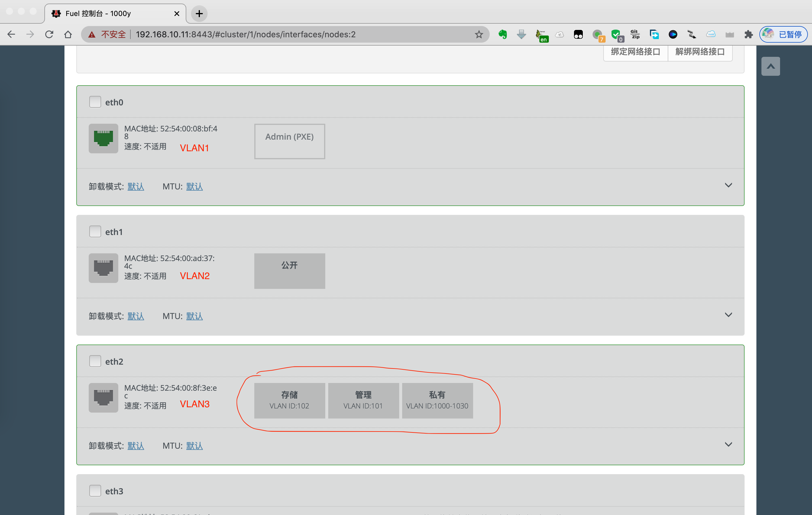Close the Fuel 控制台 tab
The width and height of the screenshot is (812, 515).
177,14
